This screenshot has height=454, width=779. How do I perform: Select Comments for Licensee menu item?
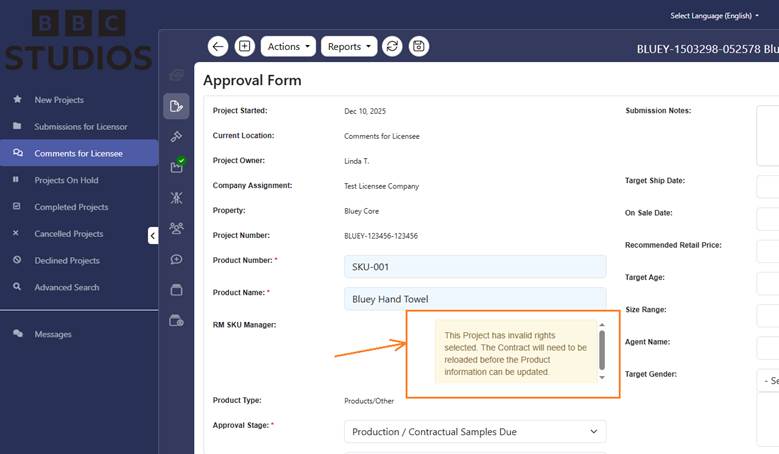click(x=79, y=153)
